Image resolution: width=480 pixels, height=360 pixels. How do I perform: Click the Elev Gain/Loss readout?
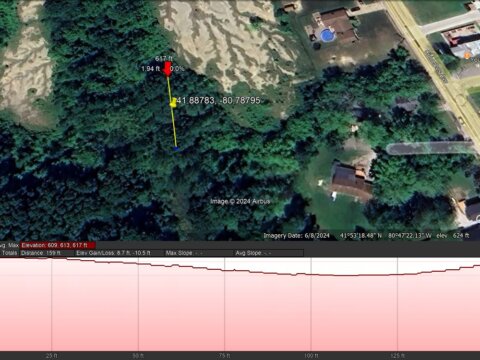point(113,253)
